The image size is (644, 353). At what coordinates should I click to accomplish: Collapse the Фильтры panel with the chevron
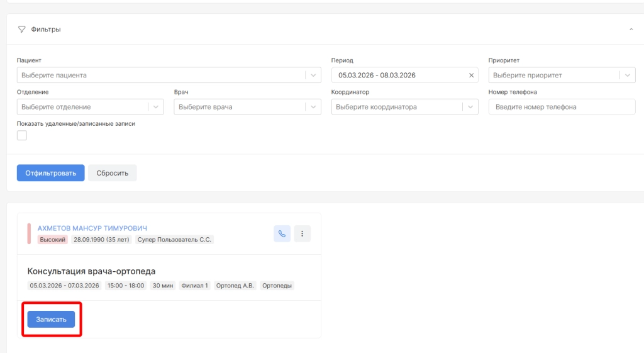pos(631,30)
